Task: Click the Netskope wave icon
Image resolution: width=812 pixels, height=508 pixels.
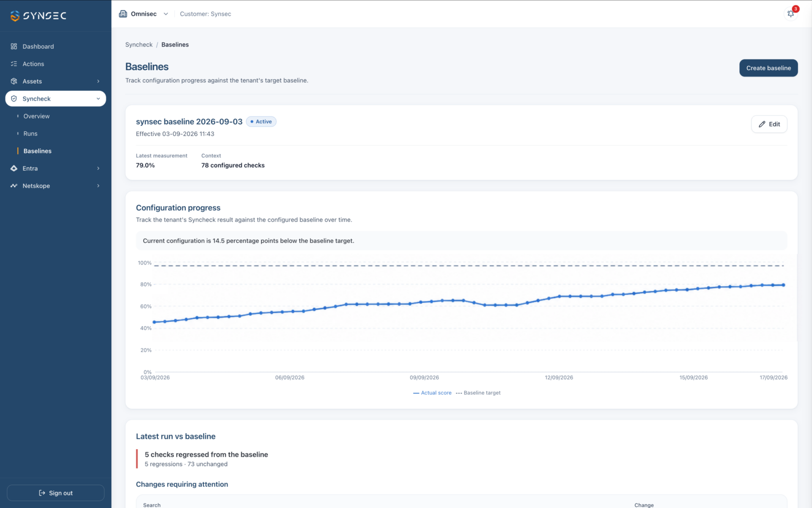Action: 14,185
